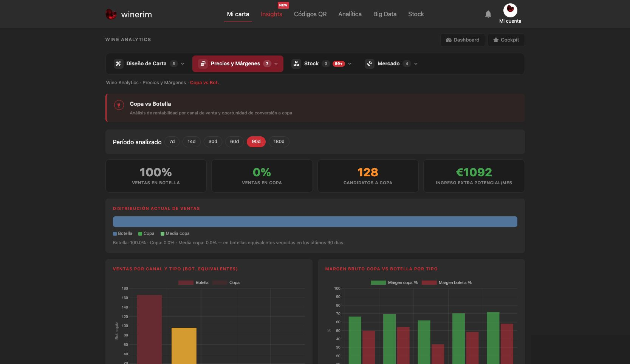
Task: Expand the Mercado dropdown chevron
Action: point(416,64)
